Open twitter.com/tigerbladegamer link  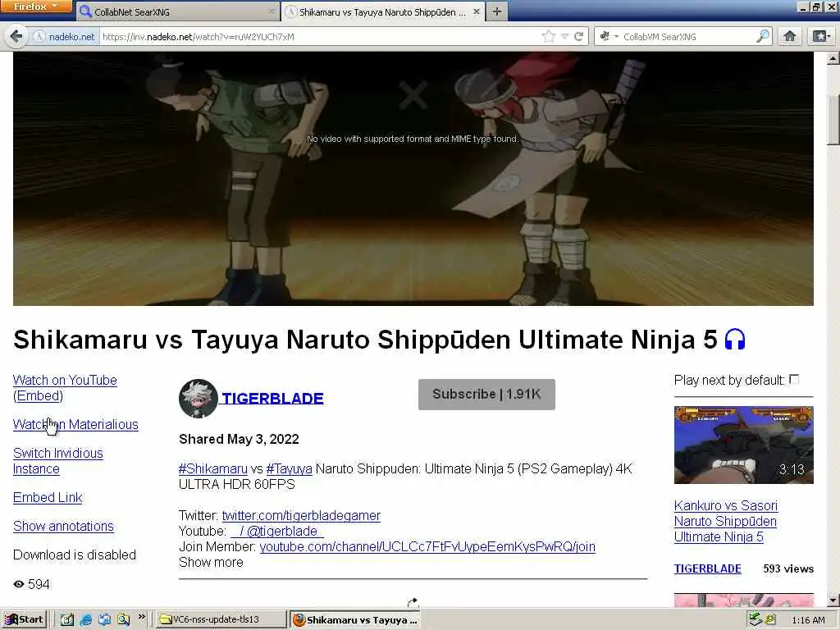click(x=301, y=515)
